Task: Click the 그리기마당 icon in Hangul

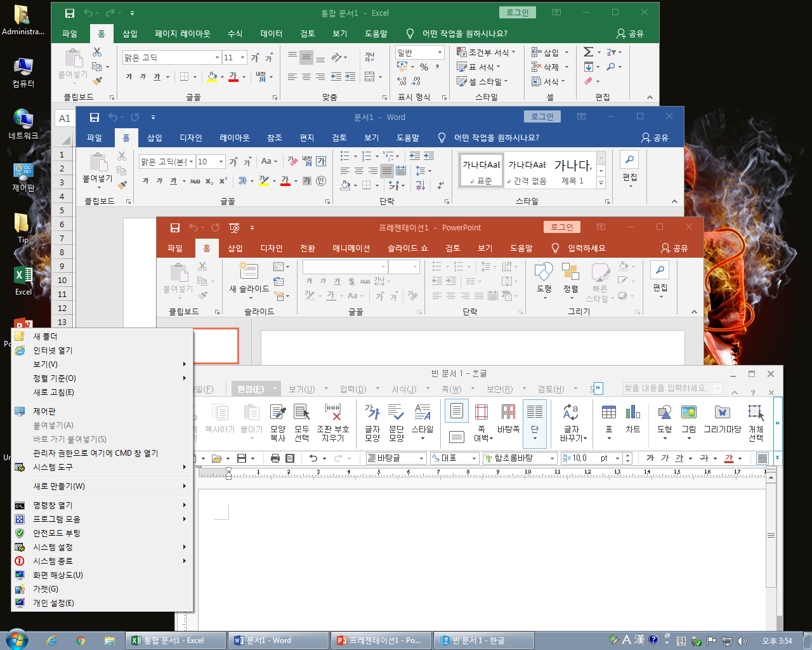Action: tap(723, 419)
